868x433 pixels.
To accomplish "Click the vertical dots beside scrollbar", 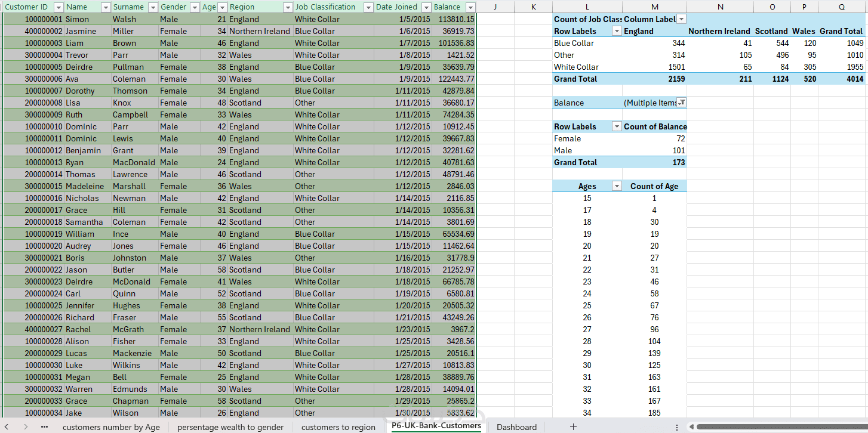I will pyautogui.click(x=677, y=427).
